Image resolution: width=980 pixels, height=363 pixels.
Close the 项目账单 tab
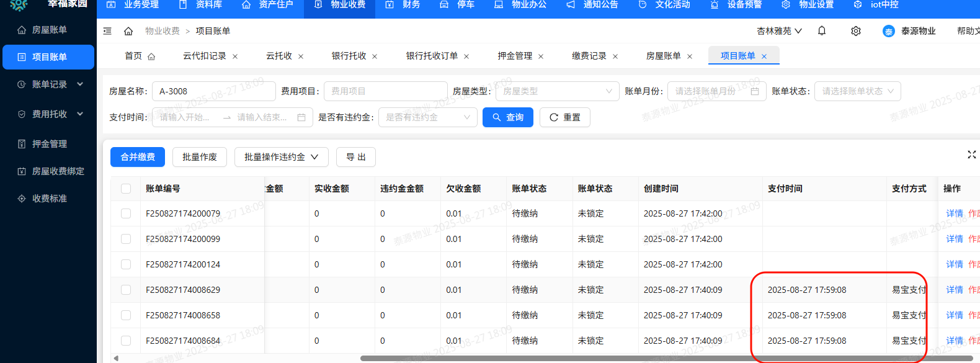764,56
